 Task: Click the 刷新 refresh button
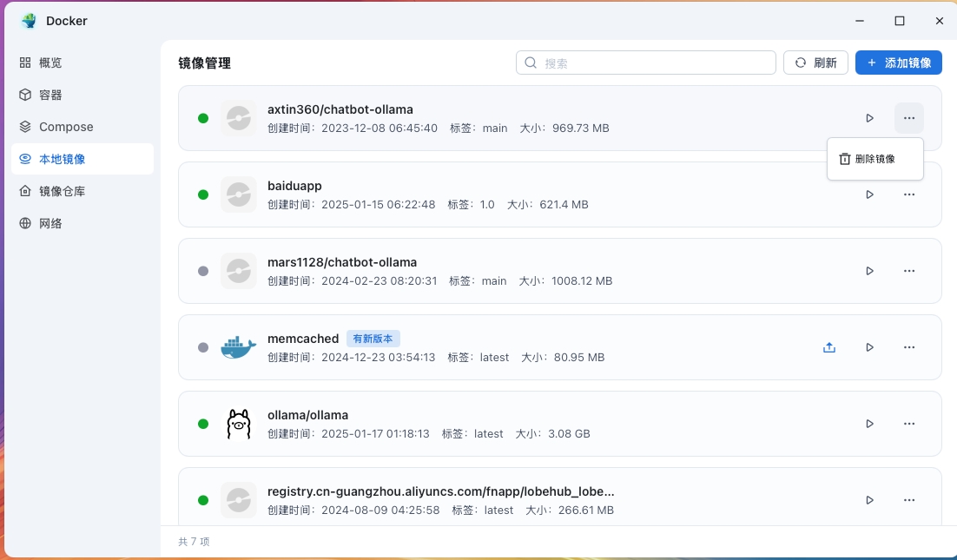pos(815,63)
